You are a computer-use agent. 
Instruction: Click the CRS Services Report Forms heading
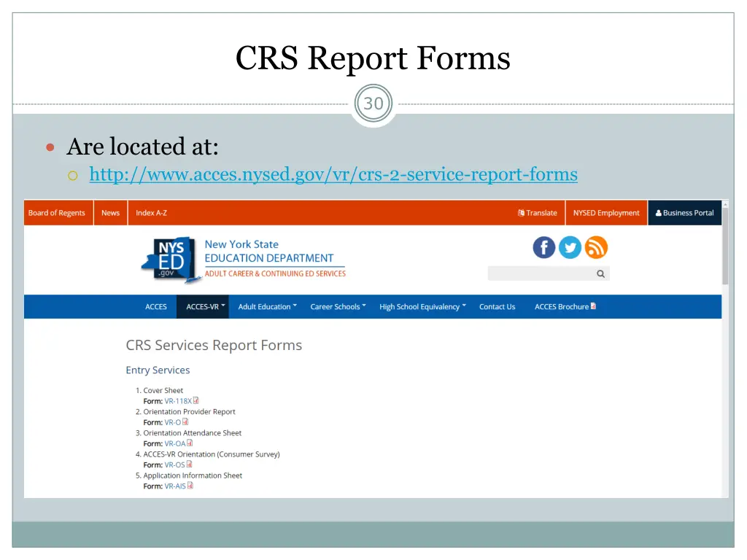click(x=214, y=345)
